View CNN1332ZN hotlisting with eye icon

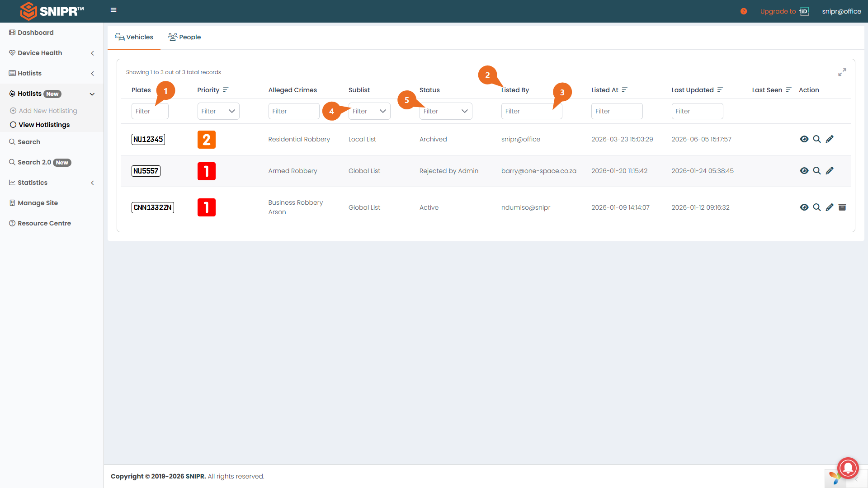point(804,207)
